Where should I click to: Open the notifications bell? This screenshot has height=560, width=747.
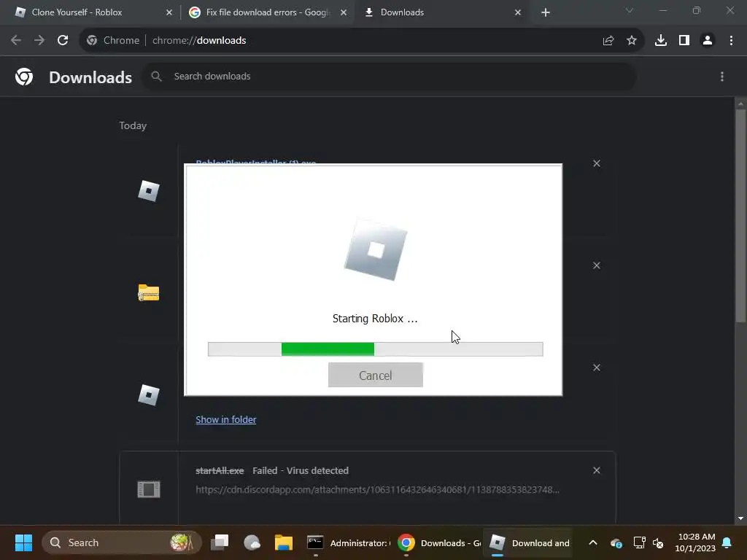tap(727, 542)
